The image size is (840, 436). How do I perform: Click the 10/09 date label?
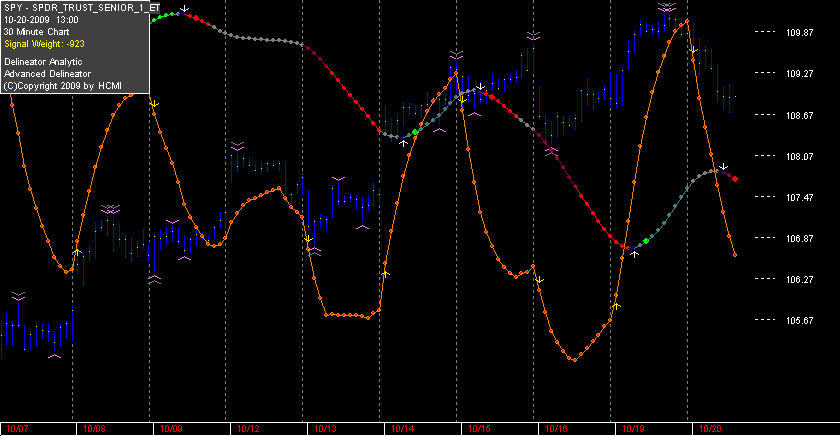click(x=171, y=429)
